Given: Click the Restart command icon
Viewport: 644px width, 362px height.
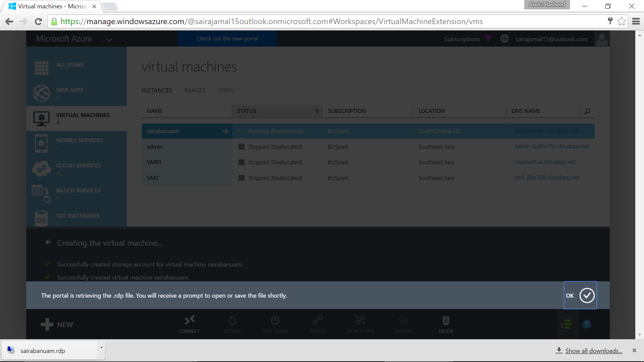Looking at the screenshot, I should 232,320.
